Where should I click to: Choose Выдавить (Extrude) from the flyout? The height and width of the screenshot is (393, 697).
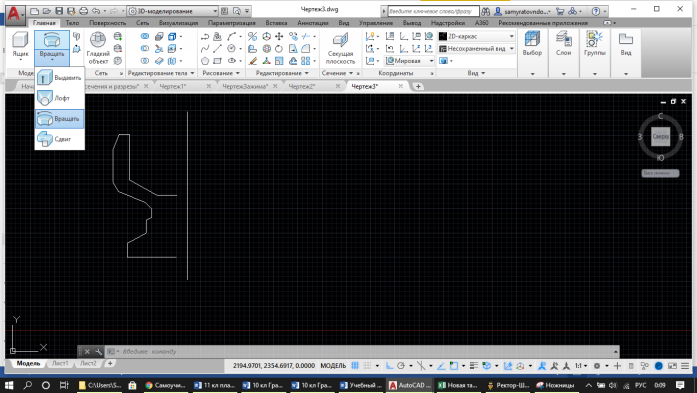(x=60, y=77)
